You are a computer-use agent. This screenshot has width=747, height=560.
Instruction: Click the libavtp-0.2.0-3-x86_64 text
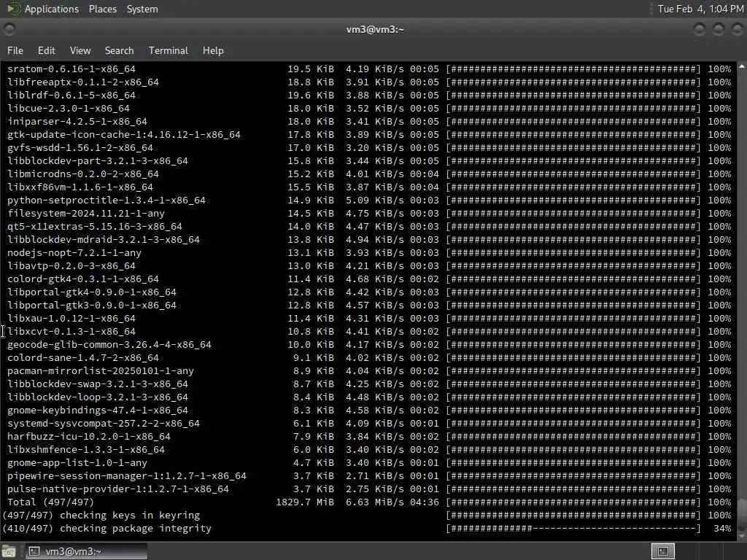point(71,265)
